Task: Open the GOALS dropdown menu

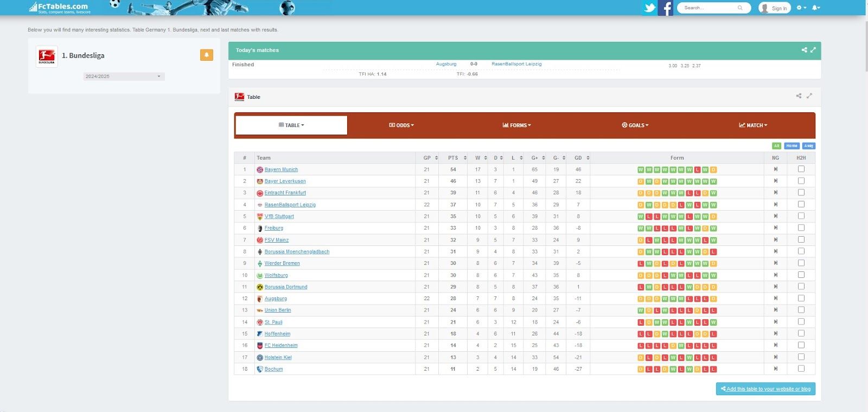Action: [635, 125]
